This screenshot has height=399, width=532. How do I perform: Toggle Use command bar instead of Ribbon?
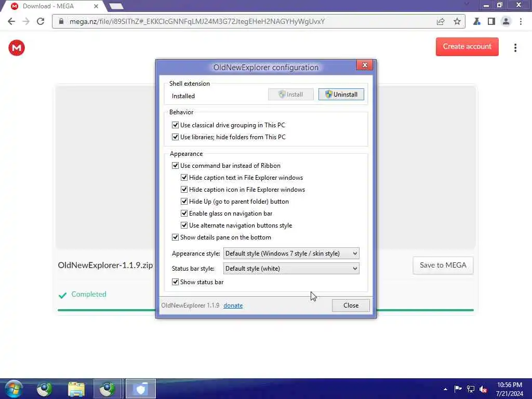coord(175,166)
